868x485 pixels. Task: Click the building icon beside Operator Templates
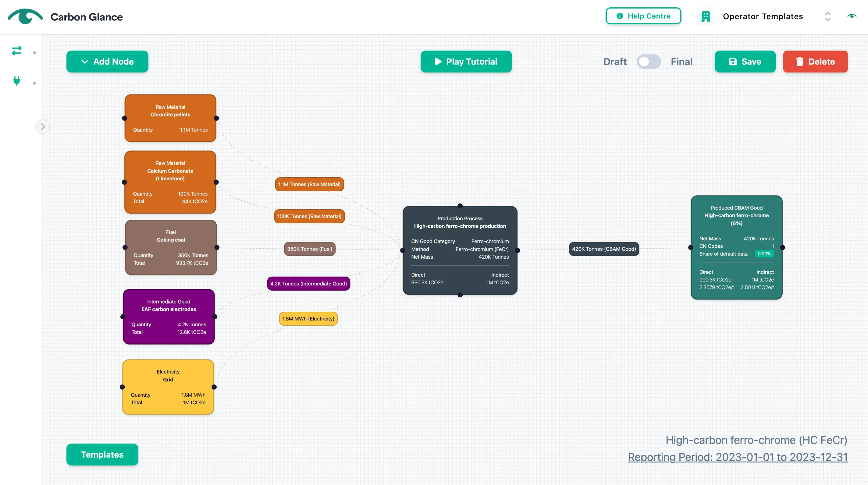coord(705,16)
